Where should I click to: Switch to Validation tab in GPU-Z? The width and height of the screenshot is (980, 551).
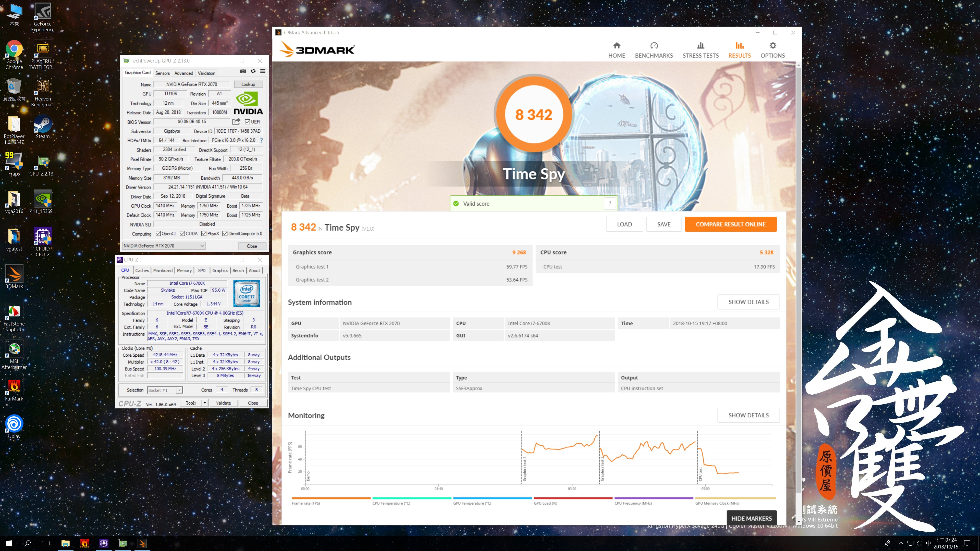coord(206,73)
